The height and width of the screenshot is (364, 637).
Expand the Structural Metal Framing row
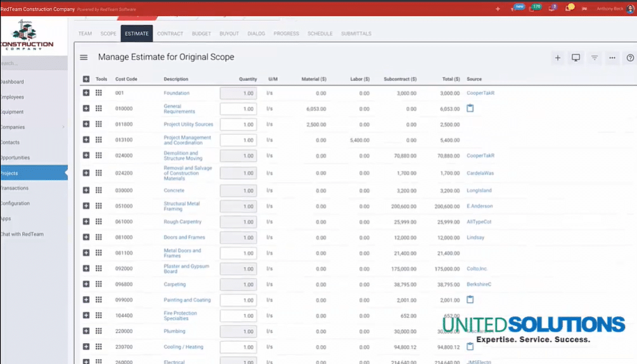click(86, 206)
